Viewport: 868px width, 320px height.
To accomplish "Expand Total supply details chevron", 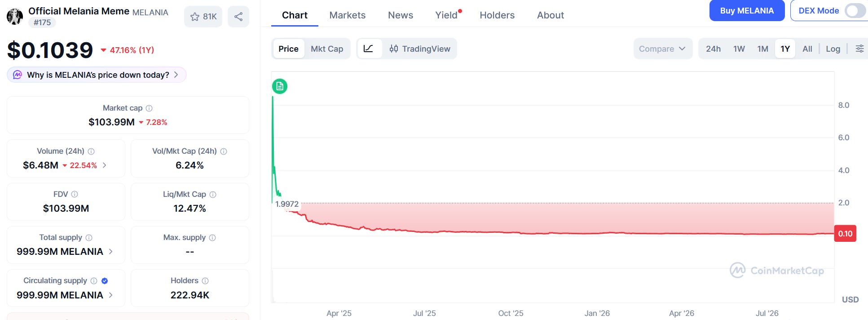I will (x=110, y=252).
